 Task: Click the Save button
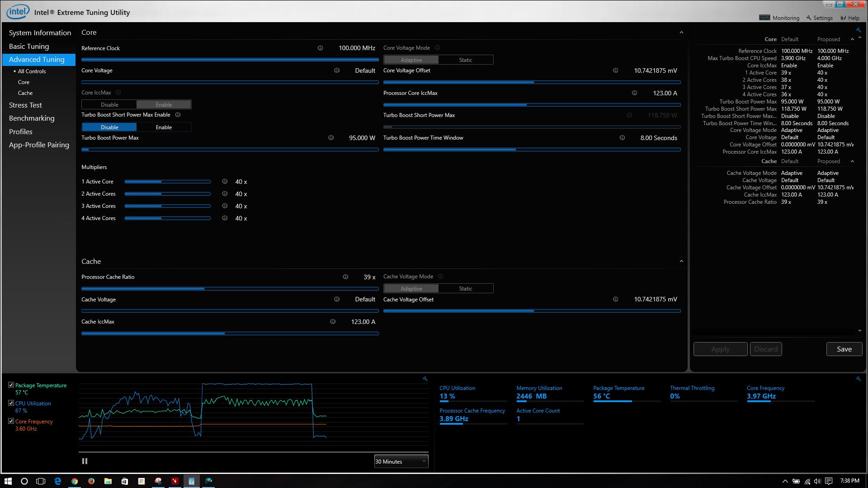pyautogui.click(x=844, y=349)
